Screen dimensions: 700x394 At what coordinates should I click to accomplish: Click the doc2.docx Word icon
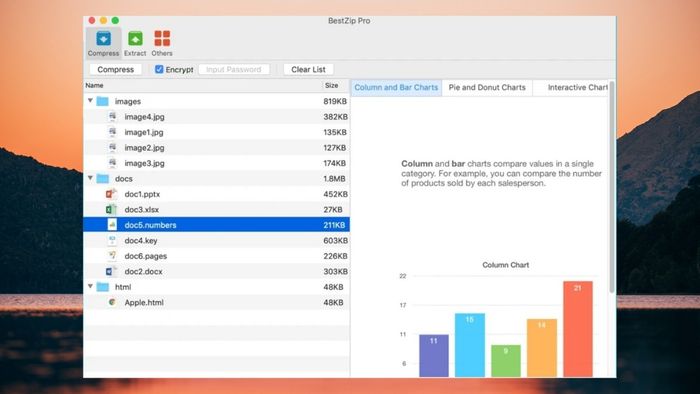pos(111,271)
